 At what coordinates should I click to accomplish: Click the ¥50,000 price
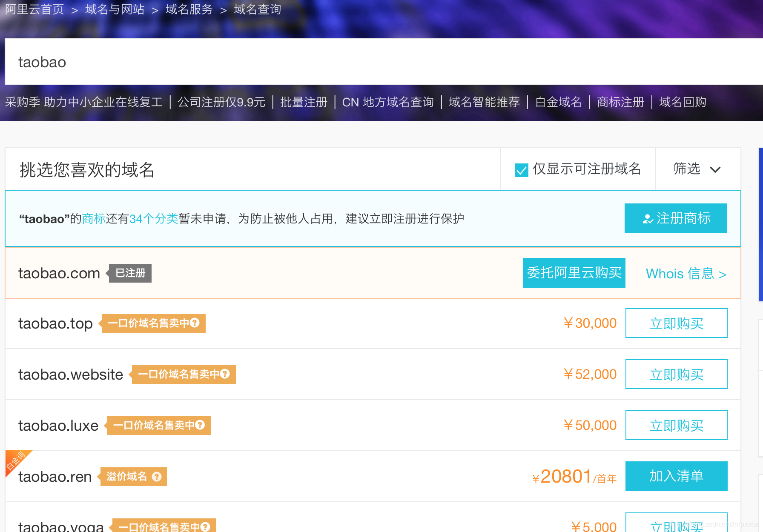tap(590, 425)
